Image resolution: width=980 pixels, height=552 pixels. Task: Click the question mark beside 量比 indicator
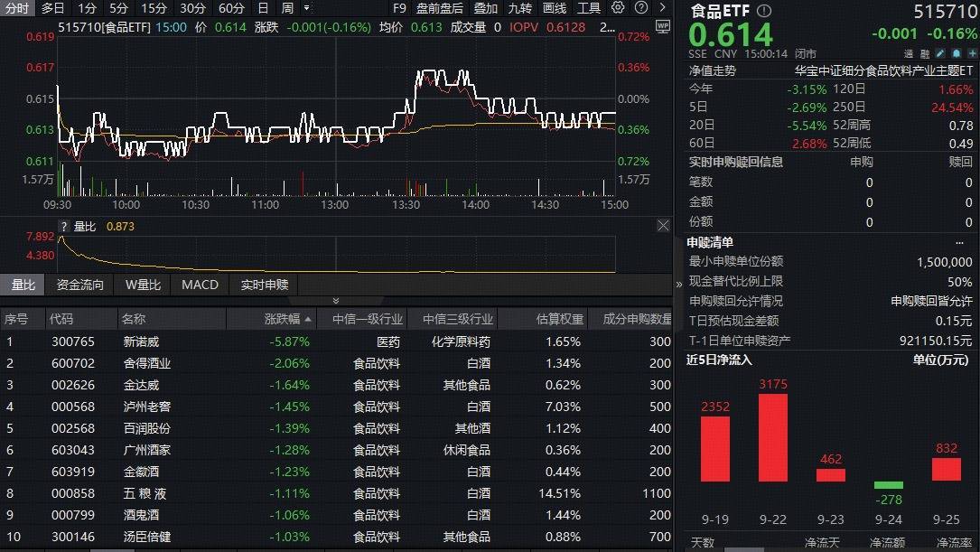click(64, 227)
